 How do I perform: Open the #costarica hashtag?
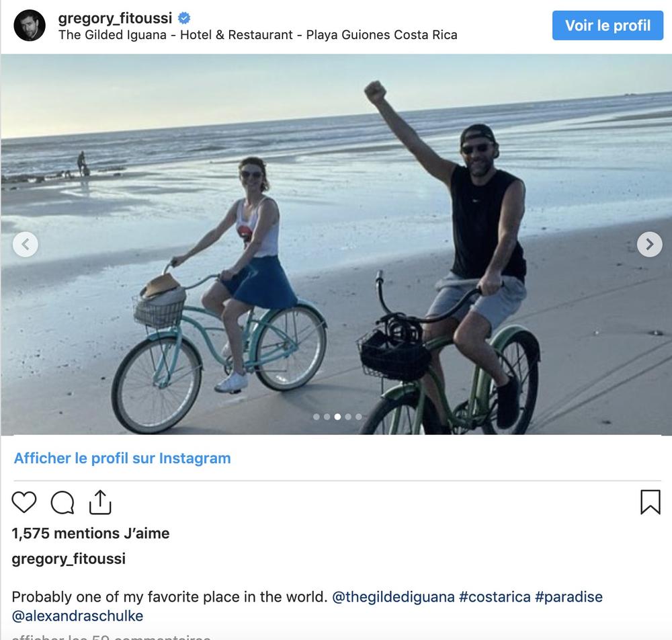[x=494, y=597]
